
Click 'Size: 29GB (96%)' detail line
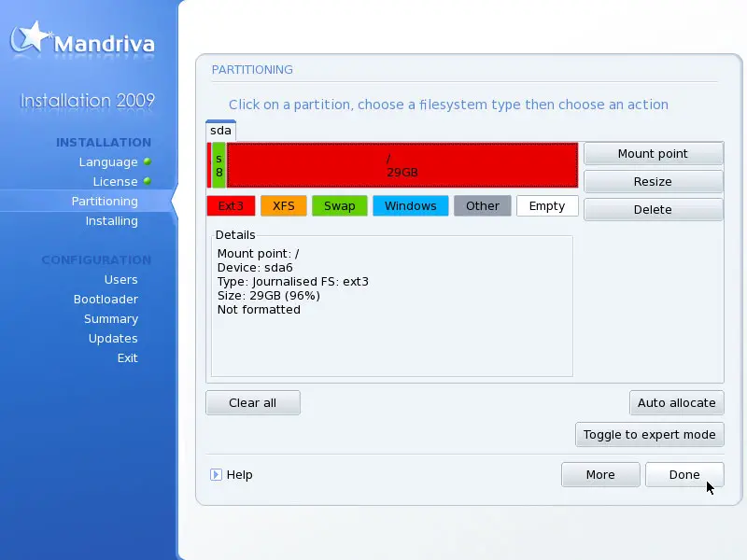coord(269,296)
